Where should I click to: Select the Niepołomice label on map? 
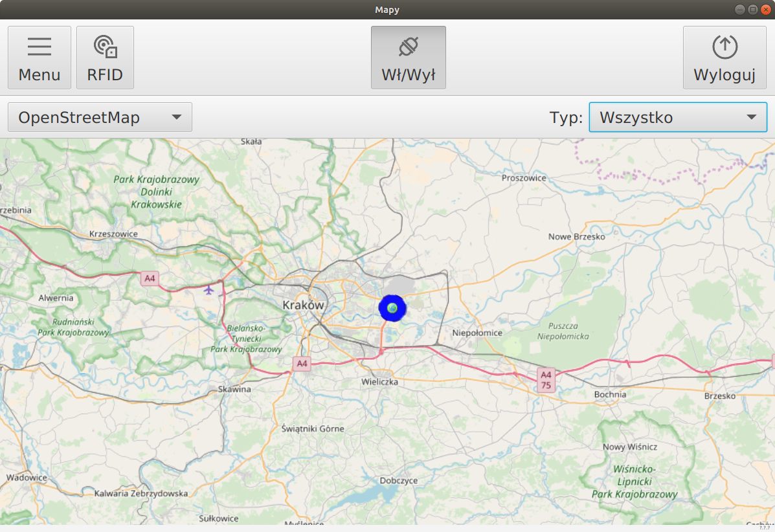tap(477, 333)
